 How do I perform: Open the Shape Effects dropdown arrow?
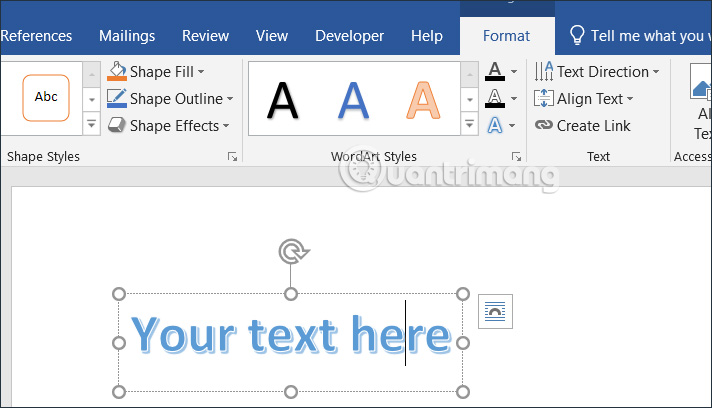point(226,126)
